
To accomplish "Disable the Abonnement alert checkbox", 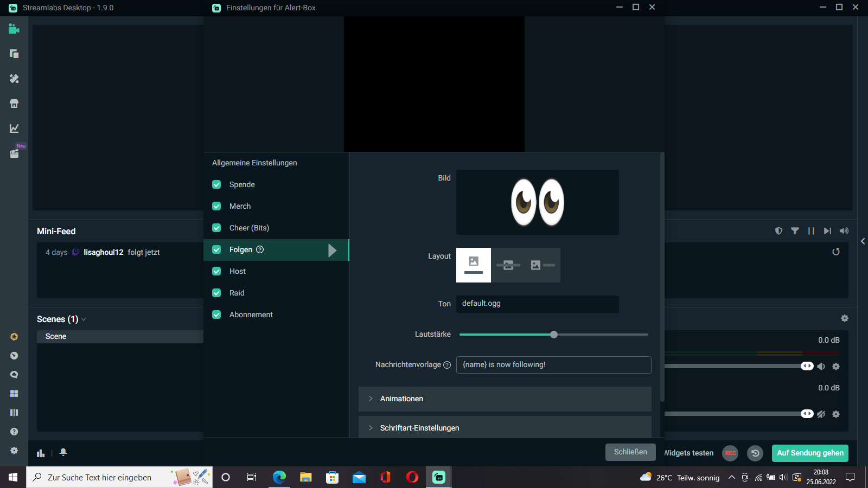I will [216, 314].
